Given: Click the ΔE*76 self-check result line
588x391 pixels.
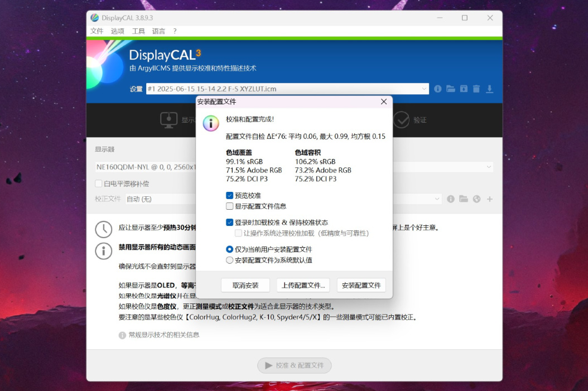Looking at the screenshot, I should click(305, 137).
